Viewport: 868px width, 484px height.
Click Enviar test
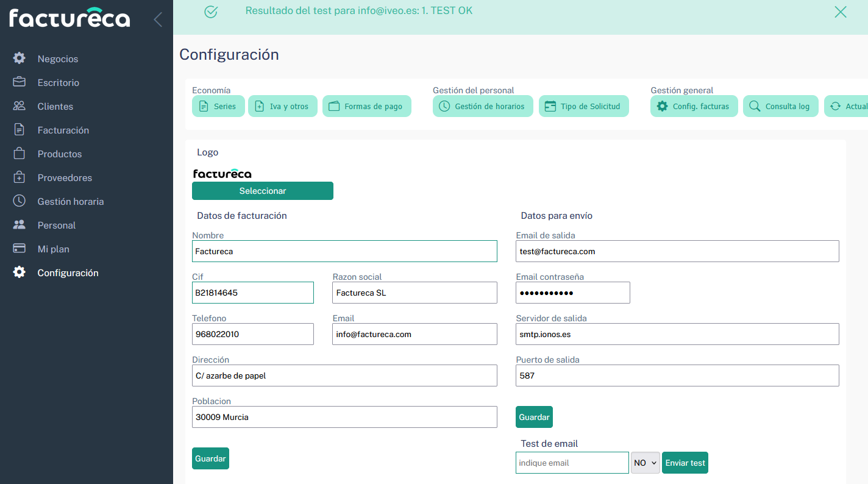685,463
